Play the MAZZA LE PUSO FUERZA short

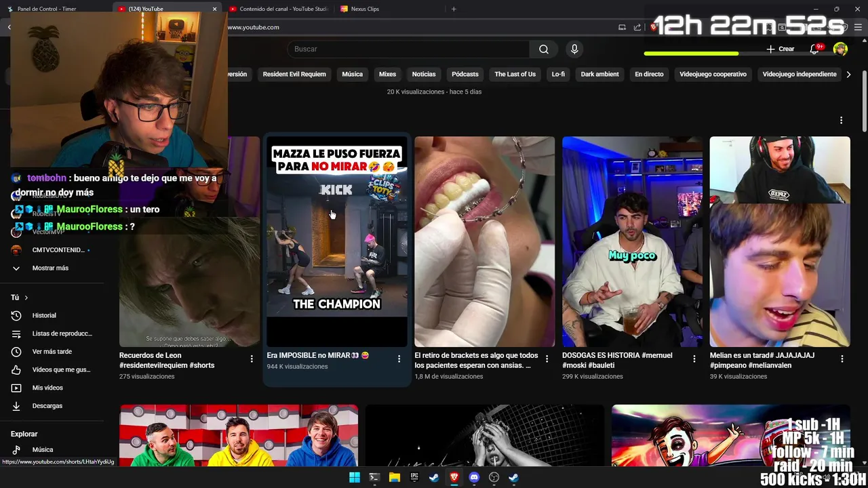point(337,242)
